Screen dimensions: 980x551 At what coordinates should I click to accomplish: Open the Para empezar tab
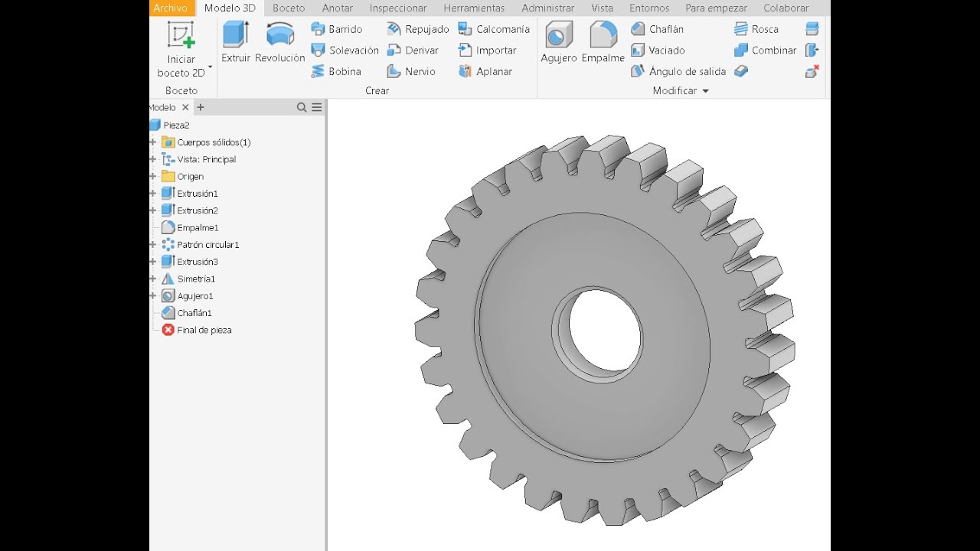tap(716, 8)
